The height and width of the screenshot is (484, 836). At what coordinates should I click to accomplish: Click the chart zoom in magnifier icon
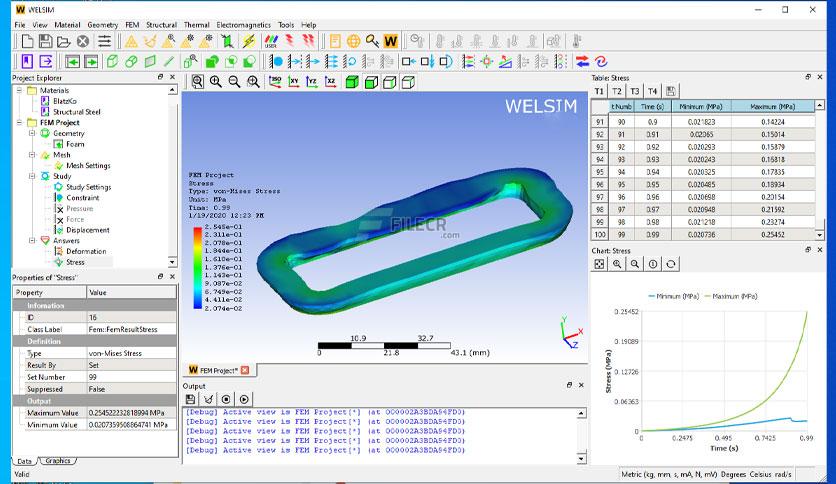click(617, 264)
